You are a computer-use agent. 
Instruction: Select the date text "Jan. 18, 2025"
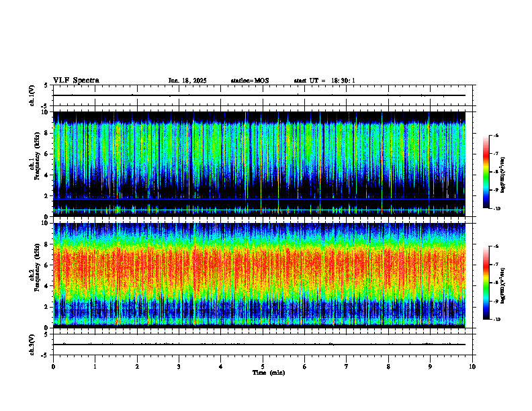click(x=187, y=81)
